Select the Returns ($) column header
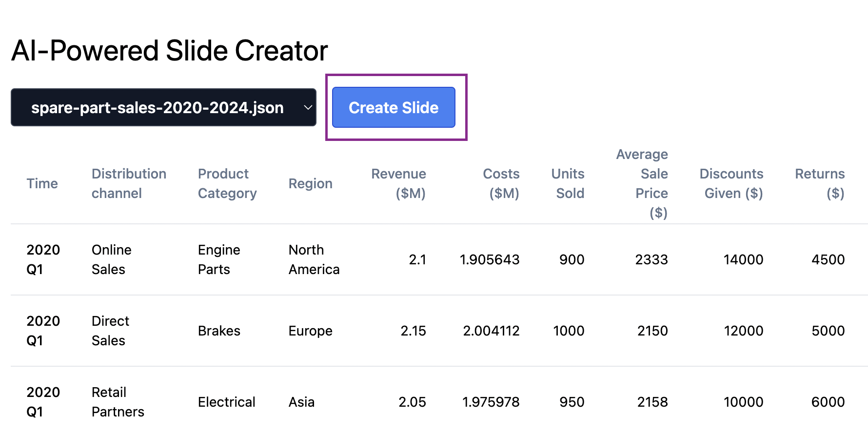The height and width of the screenshot is (435, 868). 820,184
